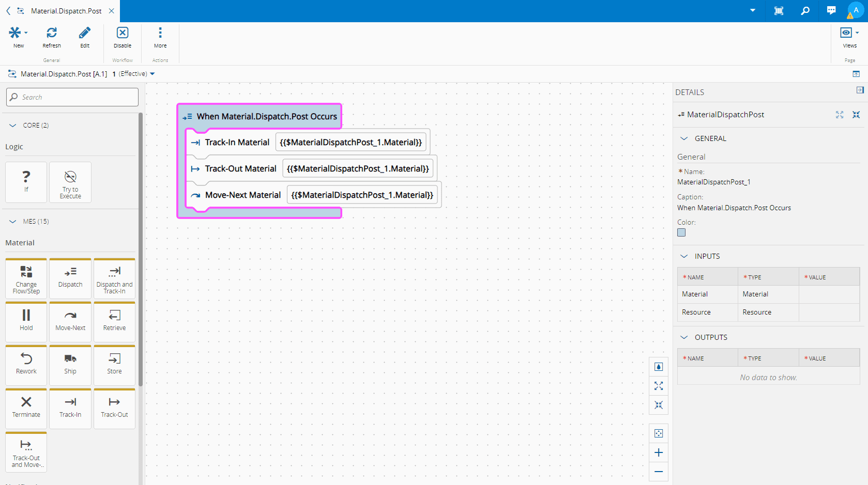
Task: Click the Color swatch in General
Action: tap(681, 233)
